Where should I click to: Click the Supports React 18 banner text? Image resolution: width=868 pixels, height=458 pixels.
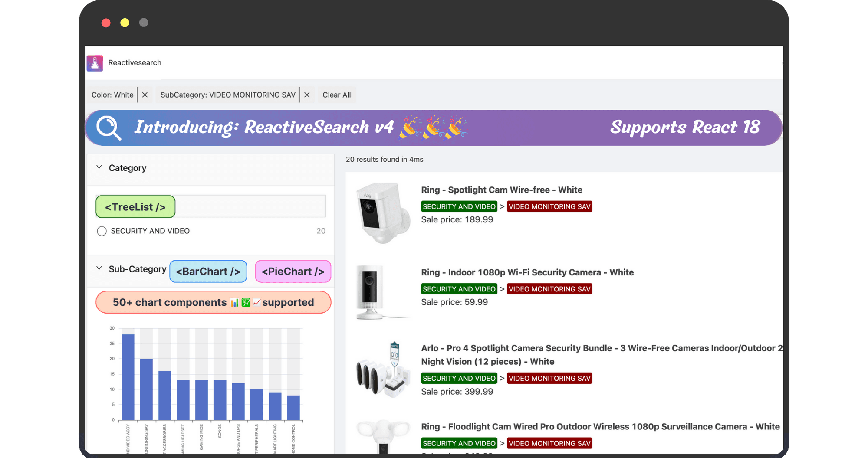coord(686,127)
